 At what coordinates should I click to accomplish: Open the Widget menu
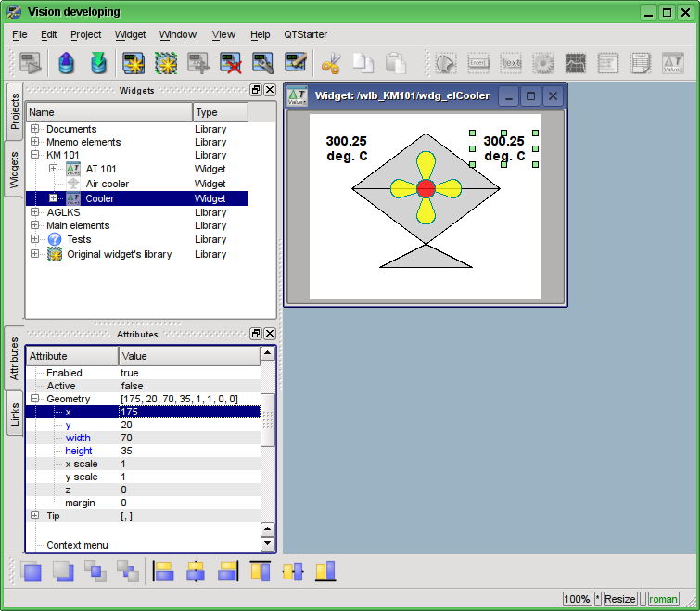pyautogui.click(x=130, y=34)
